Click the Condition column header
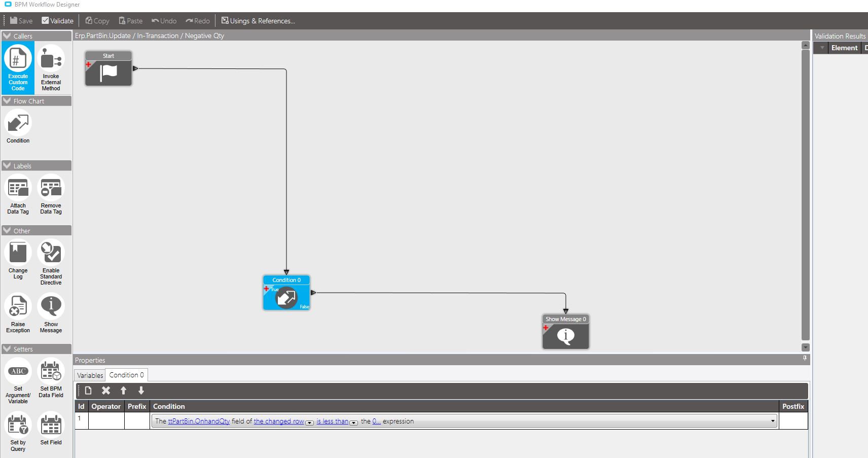 tap(464, 406)
